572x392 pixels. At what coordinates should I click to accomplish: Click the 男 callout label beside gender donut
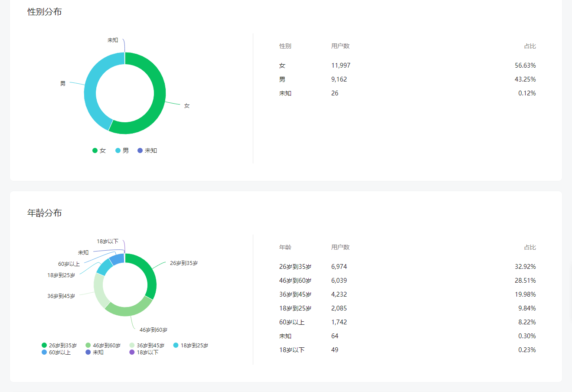point(63,84)
